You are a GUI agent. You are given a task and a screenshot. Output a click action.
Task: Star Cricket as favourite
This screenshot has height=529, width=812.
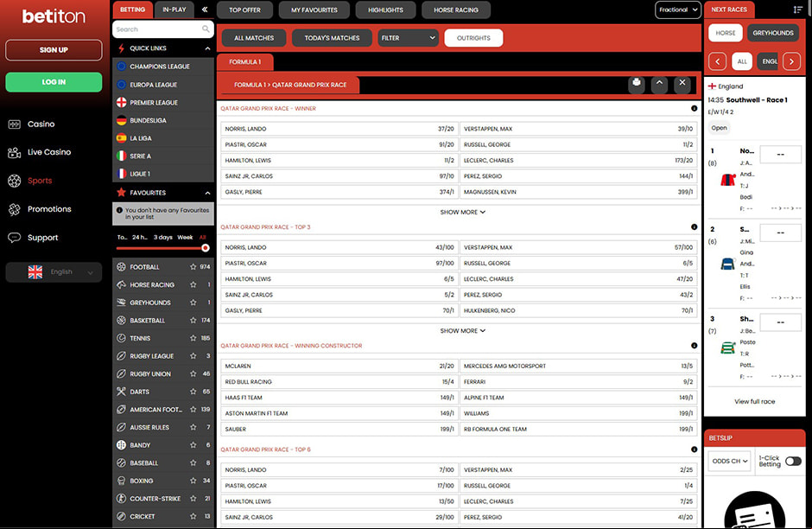click(x=193, y=516)
